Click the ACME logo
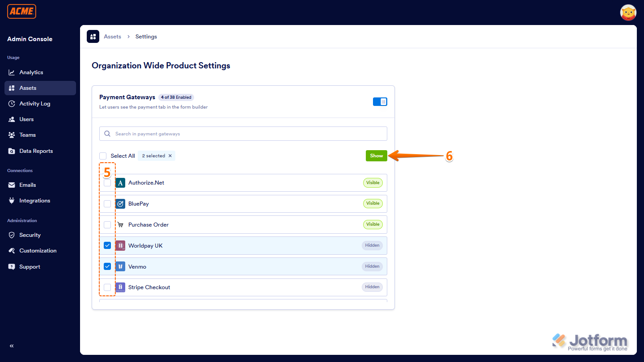 [x=21, y=11]
